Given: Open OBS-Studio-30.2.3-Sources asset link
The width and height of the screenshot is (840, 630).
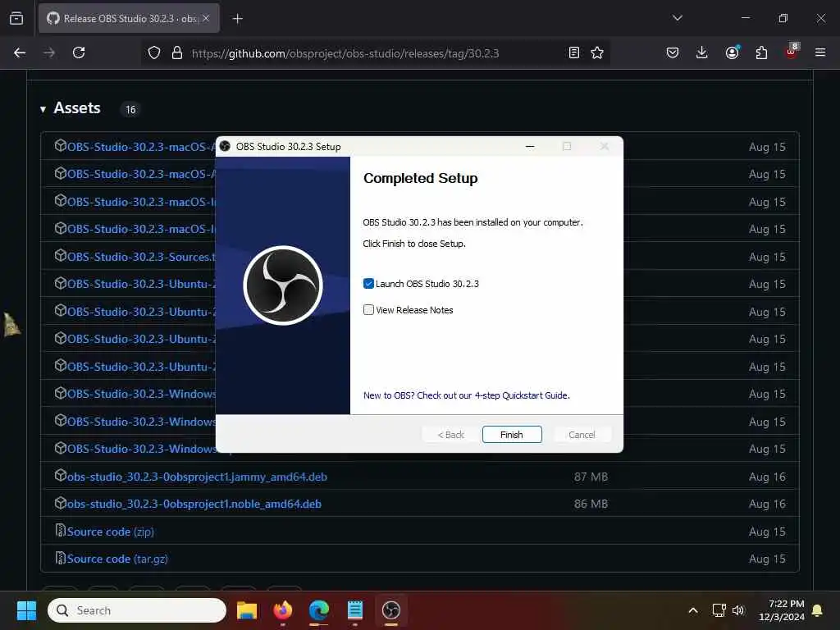Looking at the screenshot, I should tap(141, 257).
